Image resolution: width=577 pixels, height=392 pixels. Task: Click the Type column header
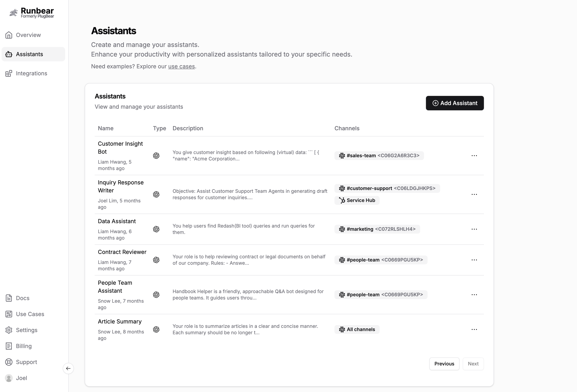tap(159, 128)
